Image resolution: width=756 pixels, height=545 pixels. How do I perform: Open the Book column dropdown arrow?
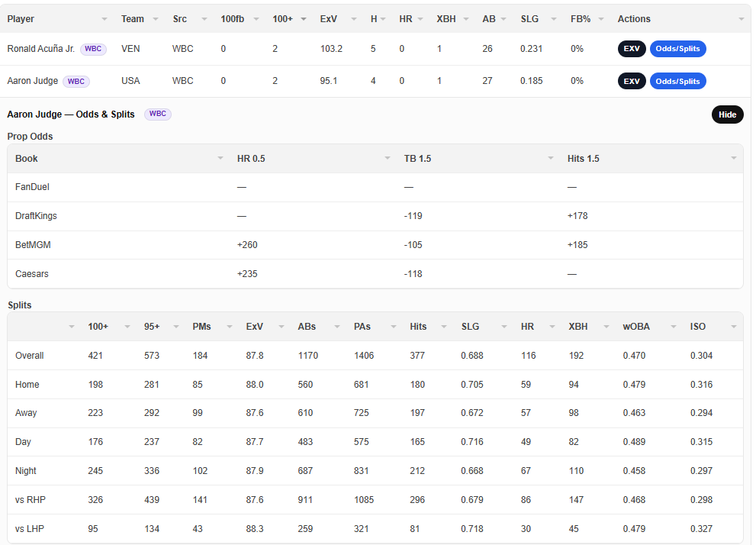tap(220, 158)
